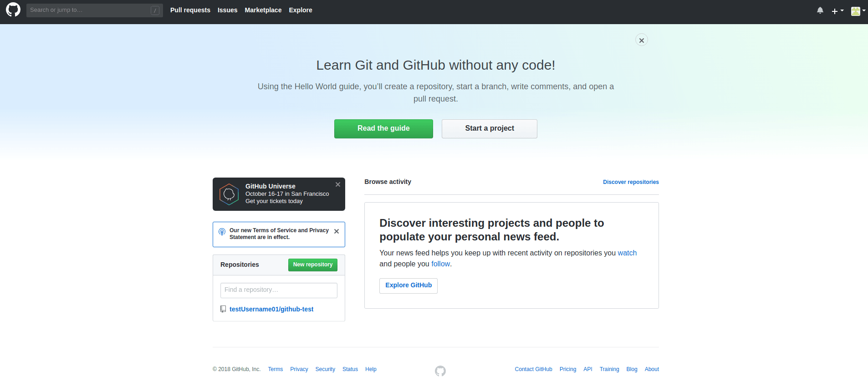The height and width of the screenshot is (387, 868).
Task: Open Pull requests in top nav
Action: (x=190, y=10)
